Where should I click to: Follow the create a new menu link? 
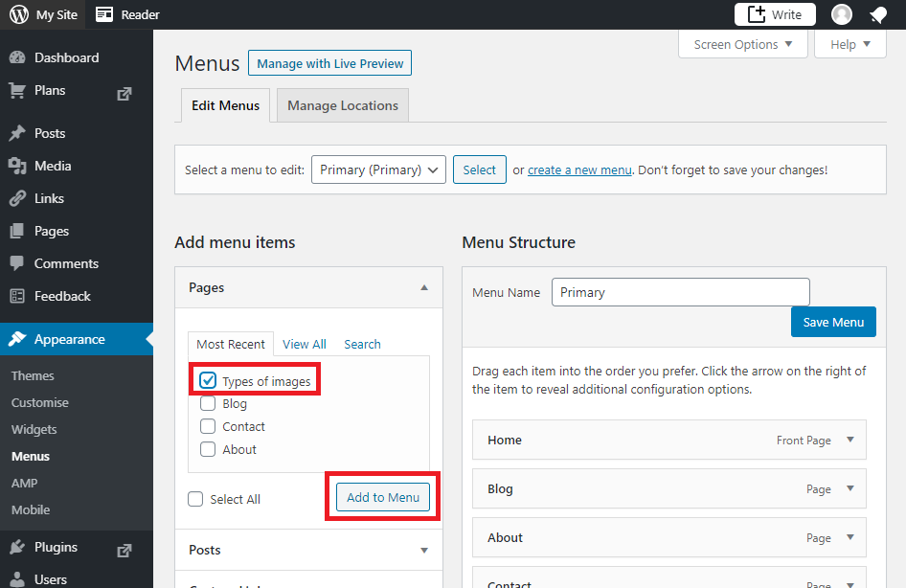pyautogui.click(x=579, y=170)
